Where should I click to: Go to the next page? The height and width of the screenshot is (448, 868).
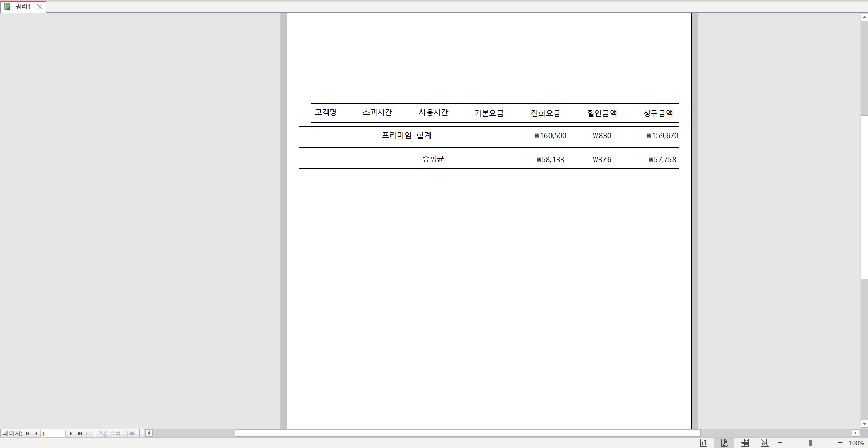coord(71,434)
